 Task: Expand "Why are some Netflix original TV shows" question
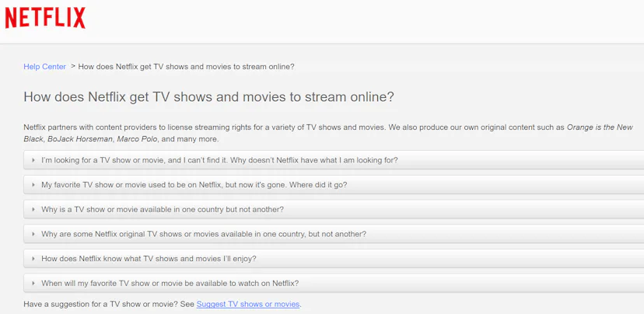pyautogui.click(x=334, y=234)
